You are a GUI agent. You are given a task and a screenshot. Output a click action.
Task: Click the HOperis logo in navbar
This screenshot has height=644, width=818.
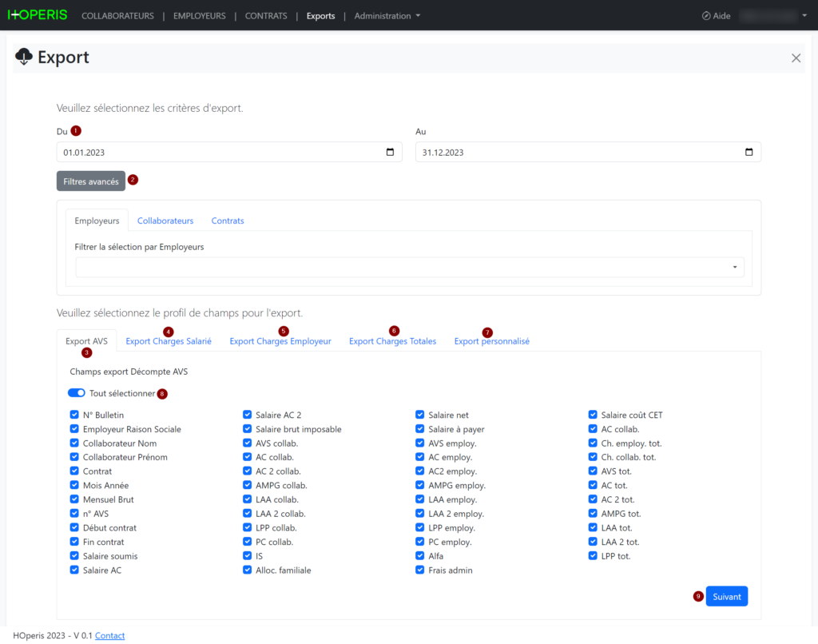tap(38, 15)
